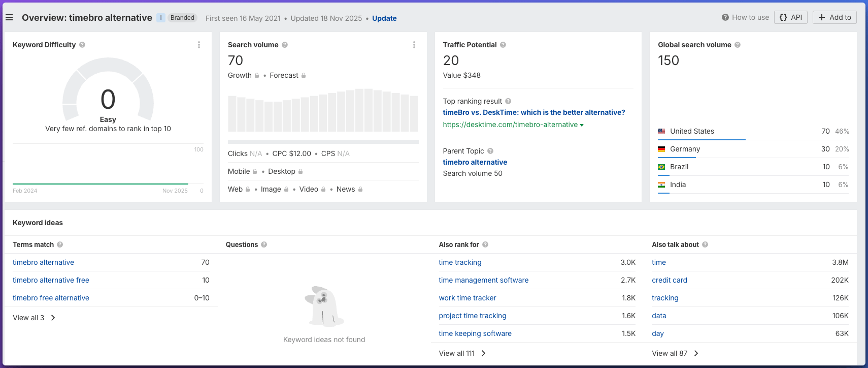
Task: Click the Update link
Action: (x=384, y=18)
